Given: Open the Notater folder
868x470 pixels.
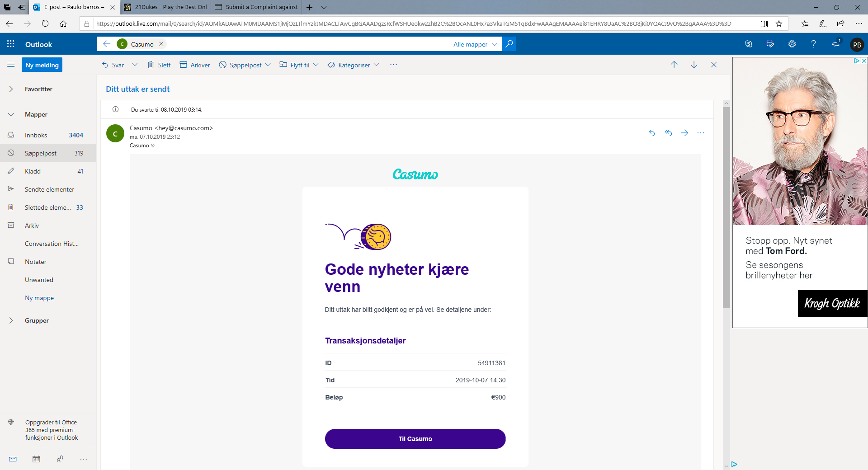Looking at the screenshot, I should click(48, 262).
